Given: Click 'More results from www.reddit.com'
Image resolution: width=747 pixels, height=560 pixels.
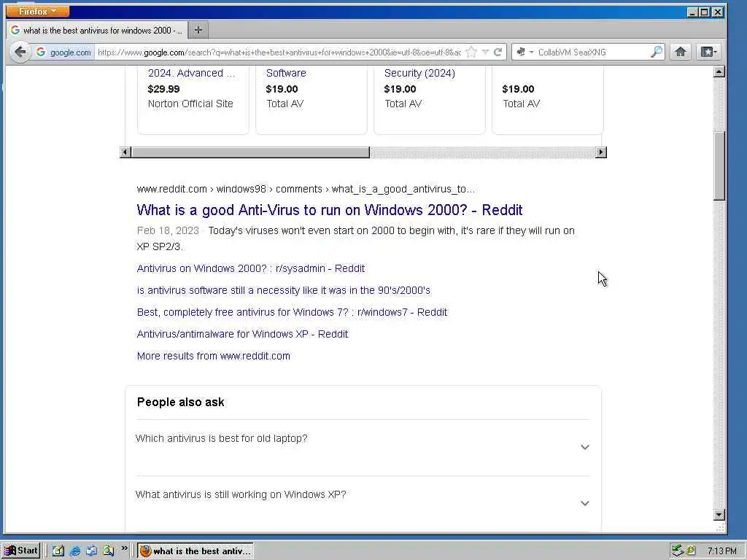Looking at the screenshot, I should click(x=214, y=356).
